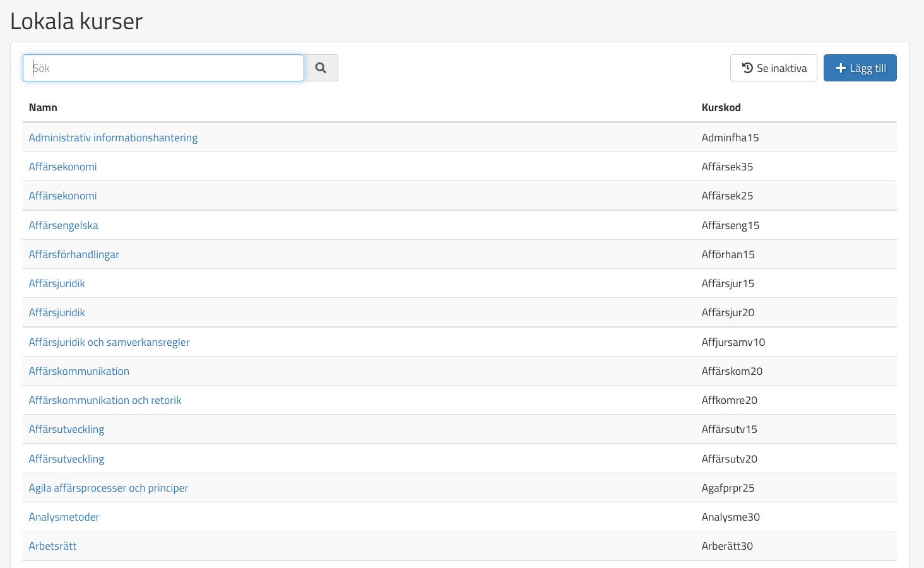Focus the Sök search field
This screenshot has width=924, height=568.
(163, 68)
